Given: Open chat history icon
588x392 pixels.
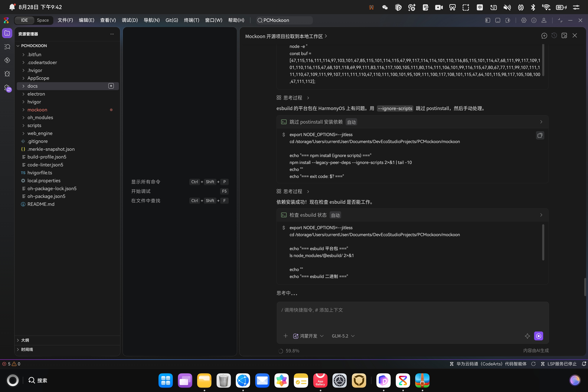Looking at the screenshot, I should tap(554, 36).
